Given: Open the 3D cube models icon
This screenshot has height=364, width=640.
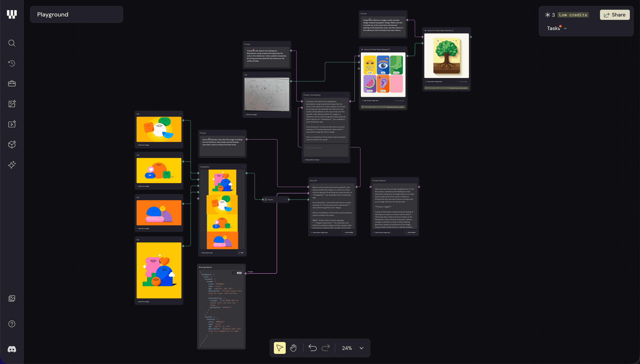Looking at the screenshot, I should (x=12, y=144).
